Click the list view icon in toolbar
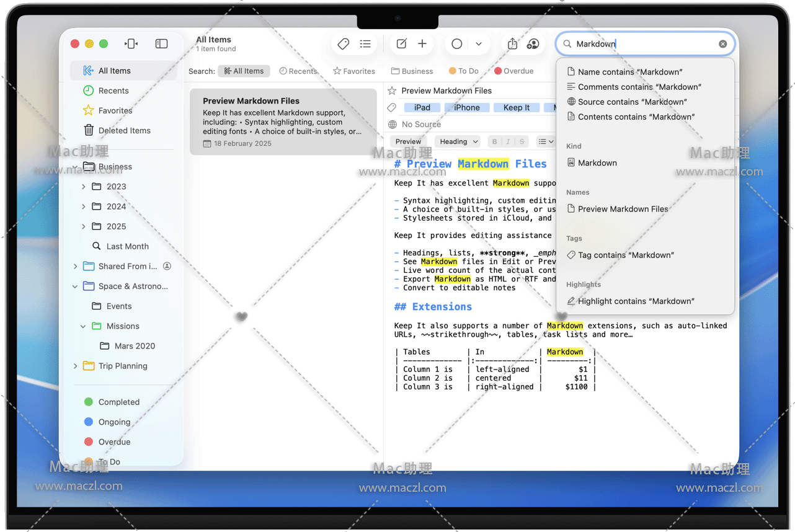 coord(365,44)
